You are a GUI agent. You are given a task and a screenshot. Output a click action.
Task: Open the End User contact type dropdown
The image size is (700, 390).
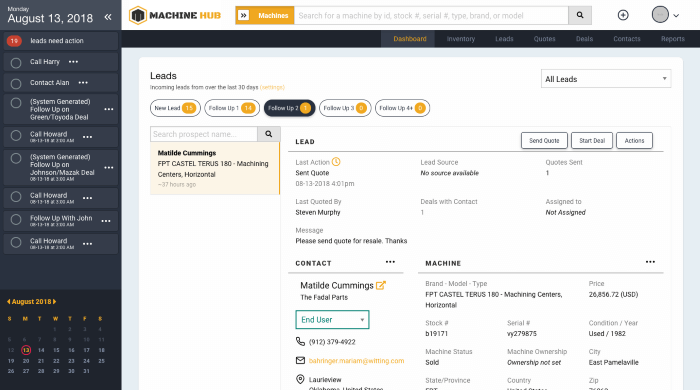coord(332,319)
